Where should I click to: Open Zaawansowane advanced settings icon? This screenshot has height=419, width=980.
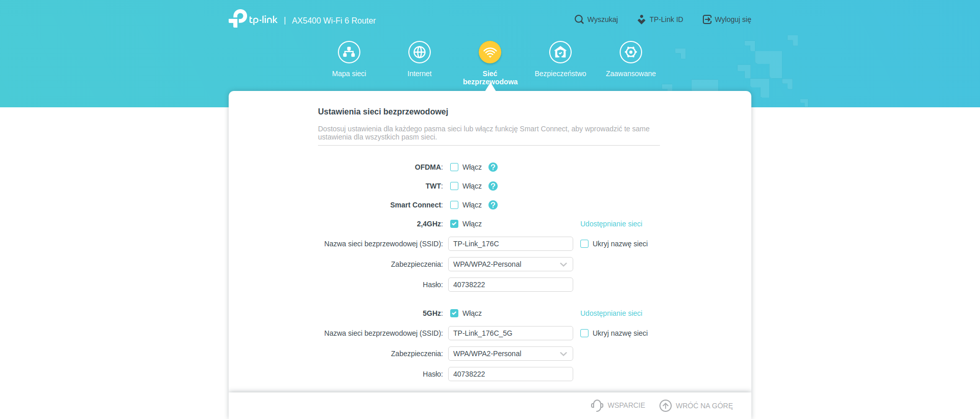(x=630, y=52)
